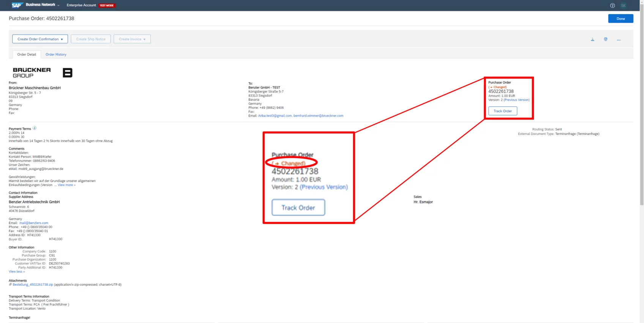The height and width of the screenshot is (323, 644).
Task: Open the SK user avatar menu
Action: (x=623, y=5)
